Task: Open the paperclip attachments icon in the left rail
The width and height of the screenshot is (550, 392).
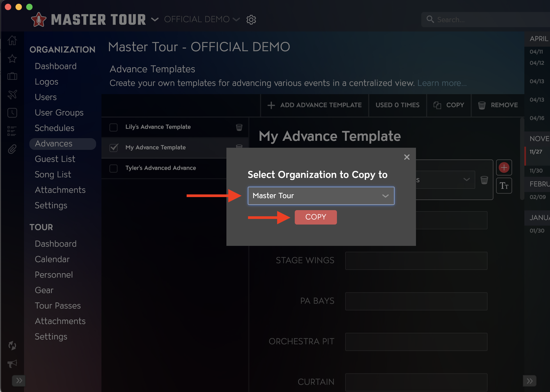Action: click(x=12, y=149)
